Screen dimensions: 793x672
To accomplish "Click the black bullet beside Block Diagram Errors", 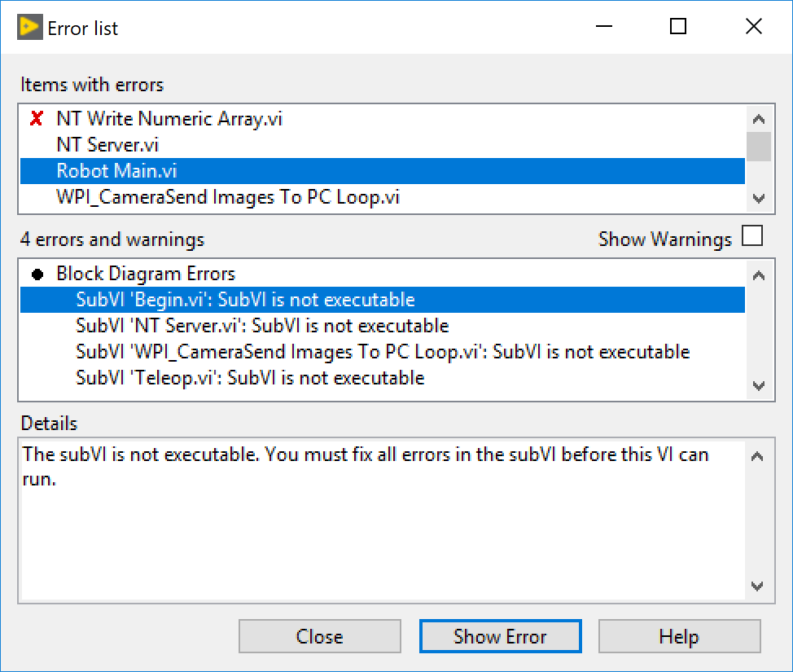I will tap(37, 275).
